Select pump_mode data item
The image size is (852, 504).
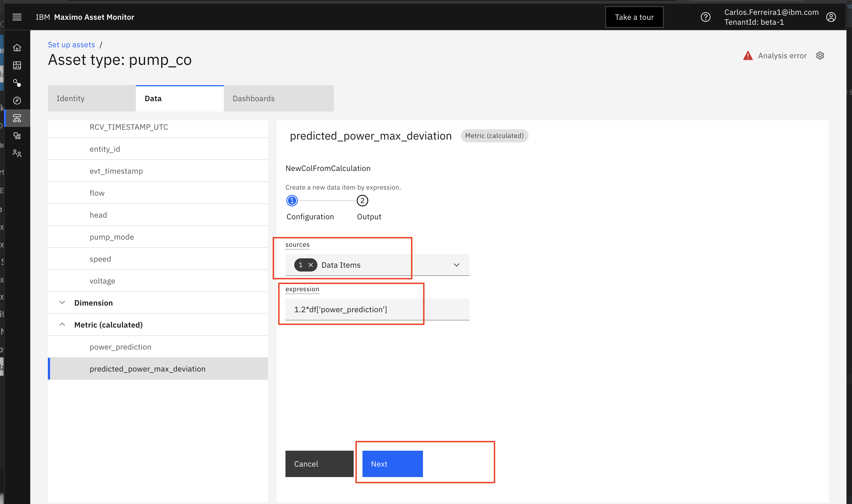point(158,237)
